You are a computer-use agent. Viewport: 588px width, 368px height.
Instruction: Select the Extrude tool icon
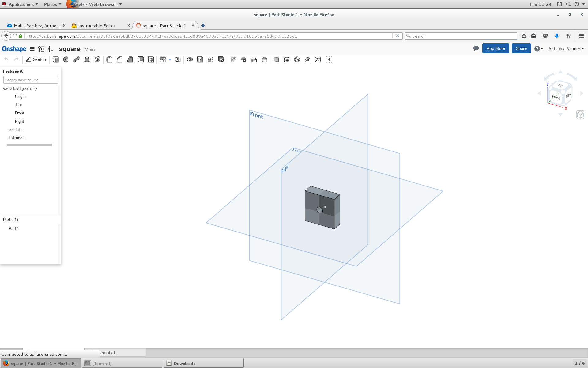tap(56, 59)
